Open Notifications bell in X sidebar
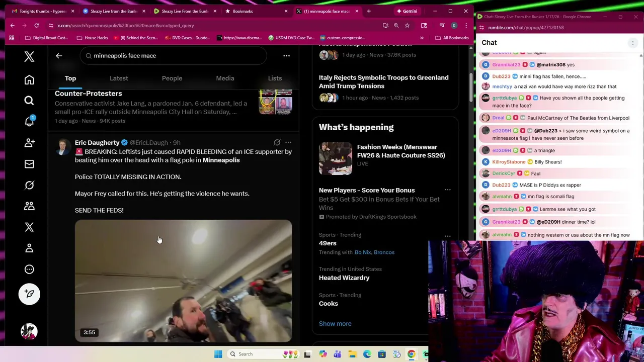The width and height of the screenshot is (644, 362). coord(29,122)
